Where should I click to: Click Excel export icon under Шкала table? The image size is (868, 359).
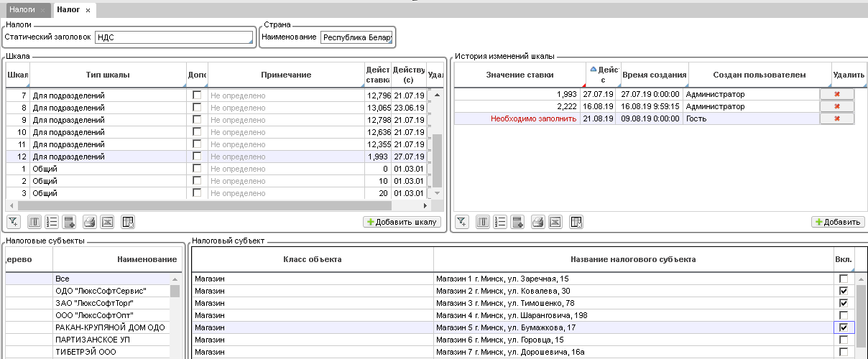pyautogui.click(x=107, y=222)
